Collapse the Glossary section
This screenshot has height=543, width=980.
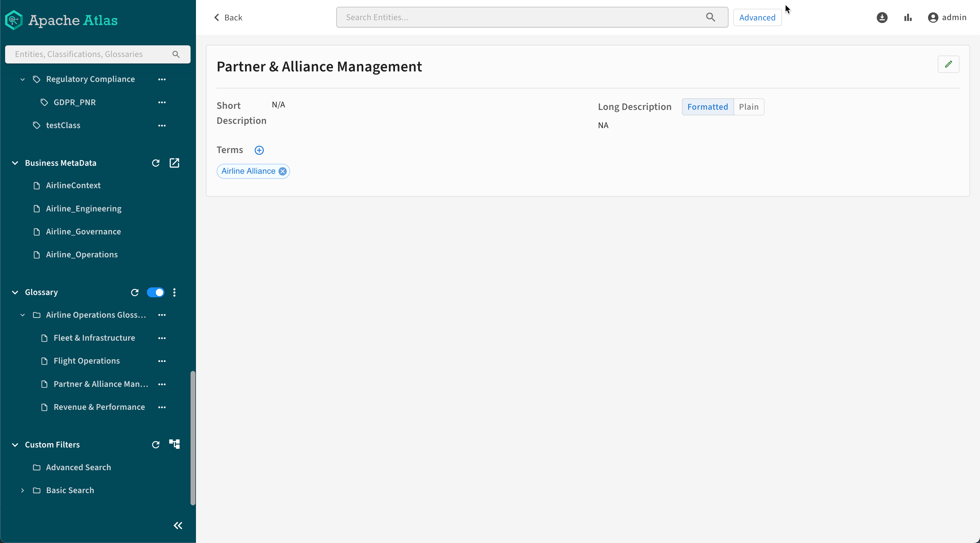[x=15, y=292]
